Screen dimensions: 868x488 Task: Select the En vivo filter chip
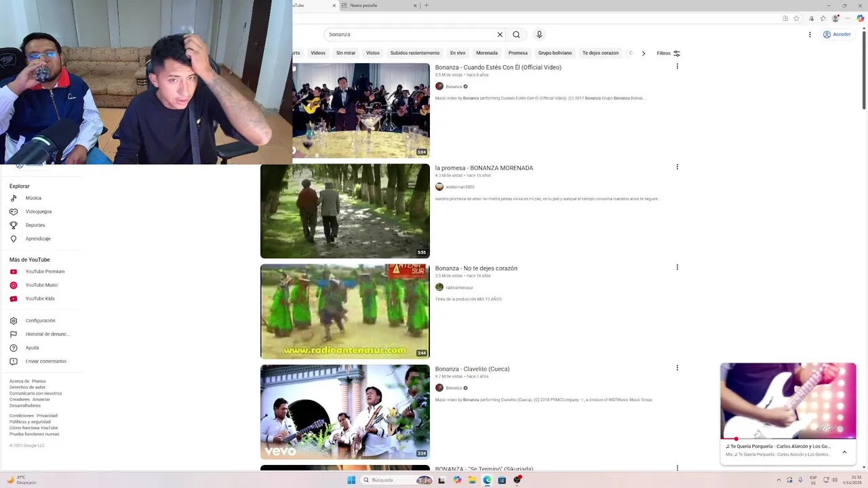[458, 53]
